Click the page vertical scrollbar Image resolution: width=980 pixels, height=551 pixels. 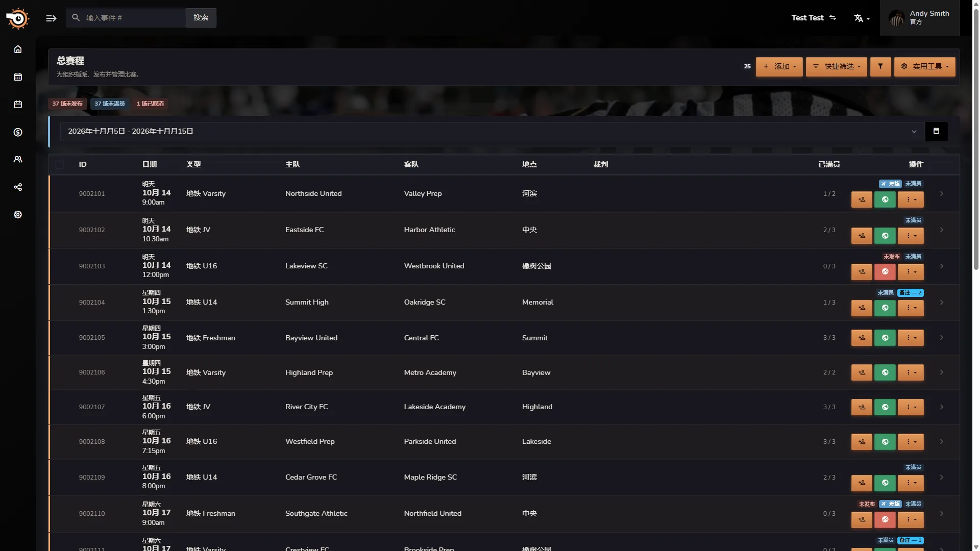click(x=976, y=138)
